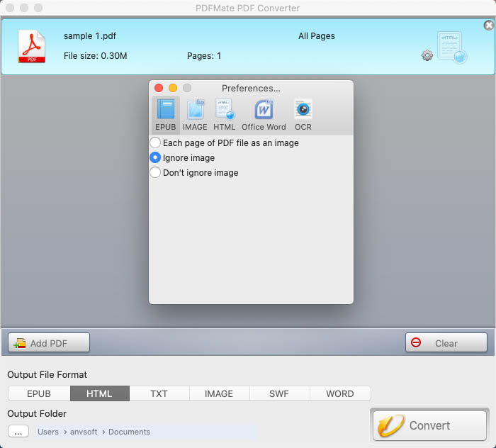Click the 'File size: 0.30M' text

[x=95, y=56]
